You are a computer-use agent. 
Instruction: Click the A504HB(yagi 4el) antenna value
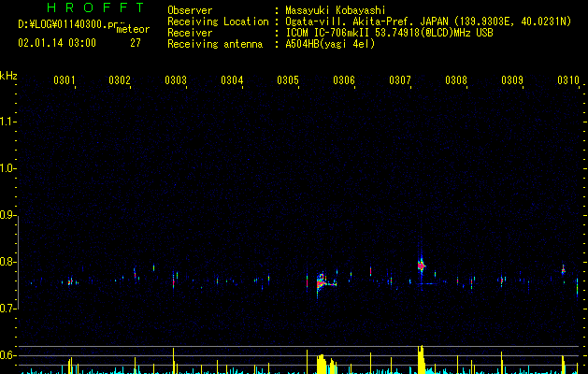click(x=330, y=44)
